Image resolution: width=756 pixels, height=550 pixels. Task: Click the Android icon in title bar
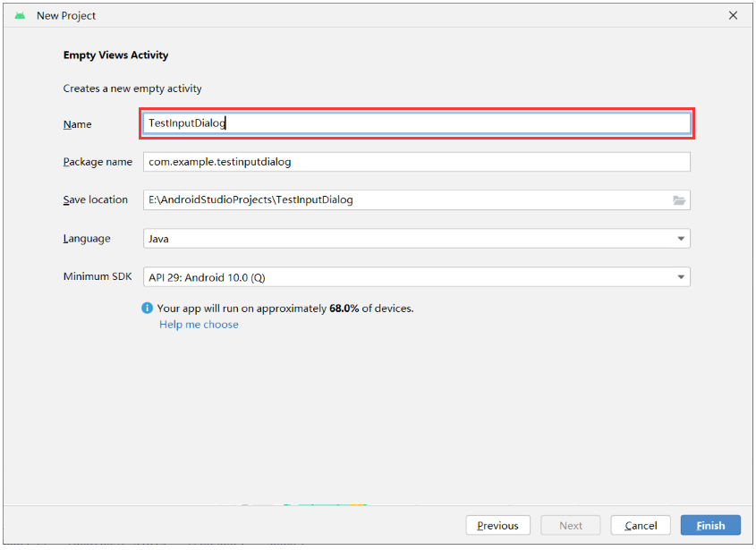coord(20,16)
